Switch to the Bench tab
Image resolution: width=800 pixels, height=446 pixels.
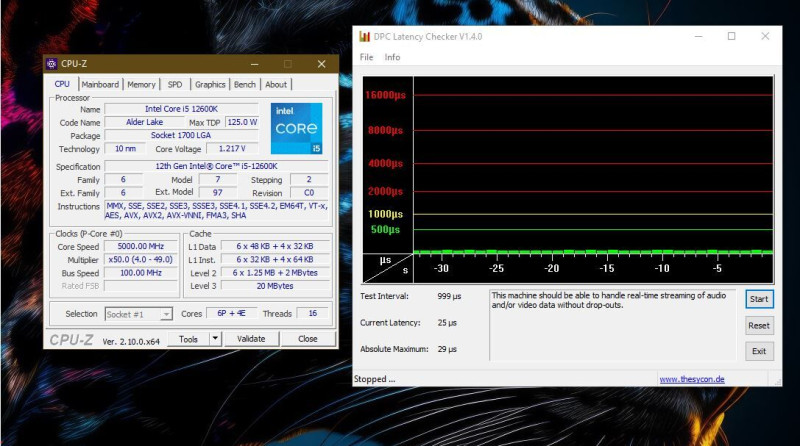click(245, 84)
